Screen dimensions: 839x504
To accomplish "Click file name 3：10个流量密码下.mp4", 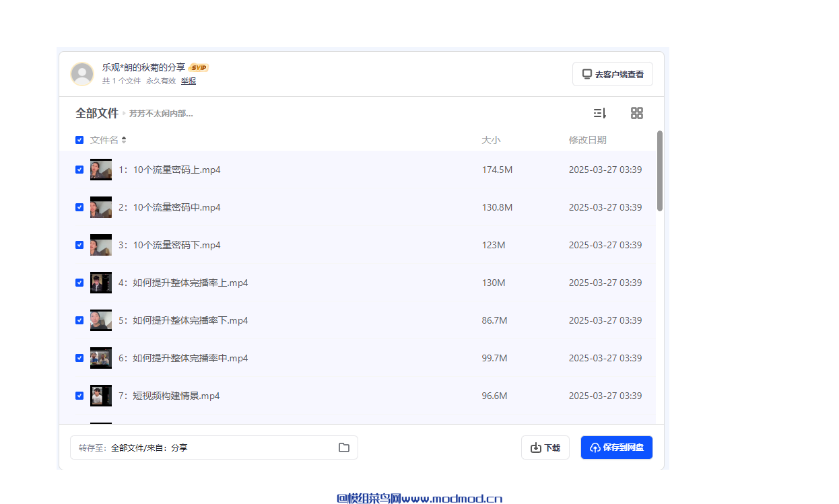I will pyautogui.click(x=170, y=245).
